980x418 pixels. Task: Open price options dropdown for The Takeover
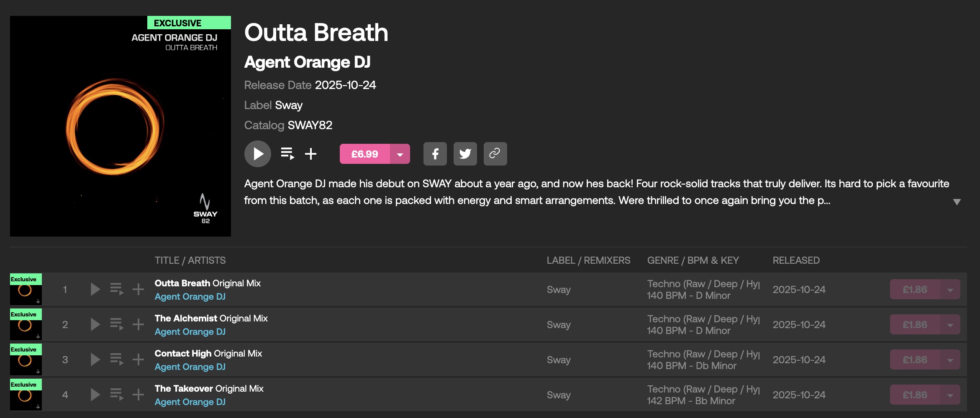(950, 395)
